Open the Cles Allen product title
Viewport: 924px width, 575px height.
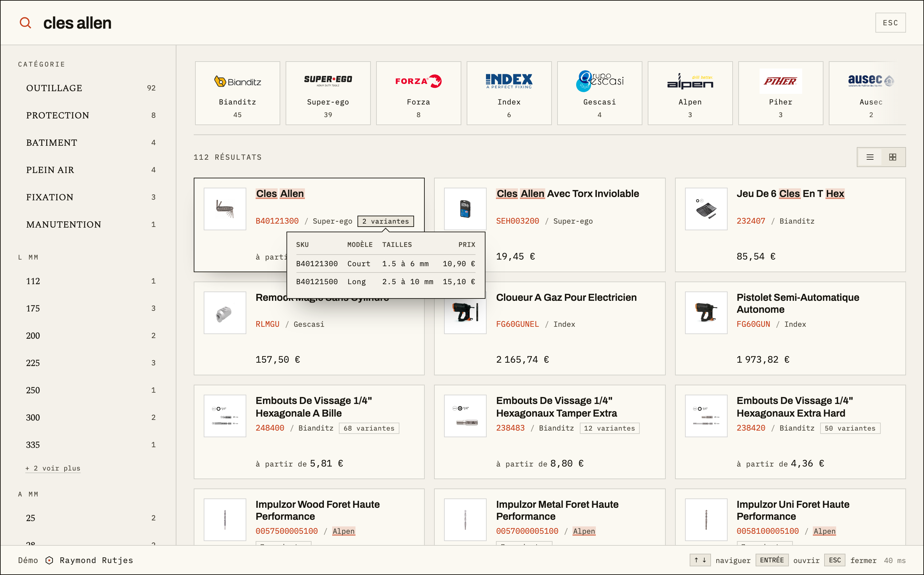click(x=280, y=194)
